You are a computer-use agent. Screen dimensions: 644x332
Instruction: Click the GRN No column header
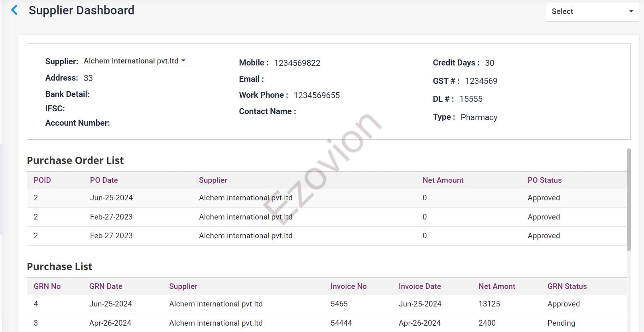point(47,287)
